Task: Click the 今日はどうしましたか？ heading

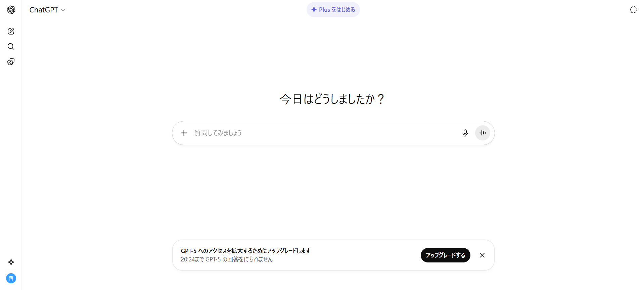Action: 332,99
